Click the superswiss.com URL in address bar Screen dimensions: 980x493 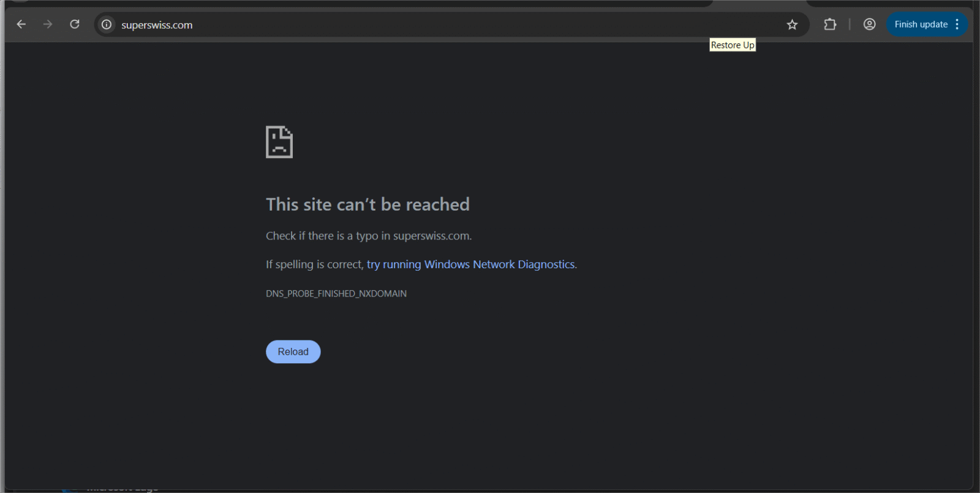click(x=157, y=25)
